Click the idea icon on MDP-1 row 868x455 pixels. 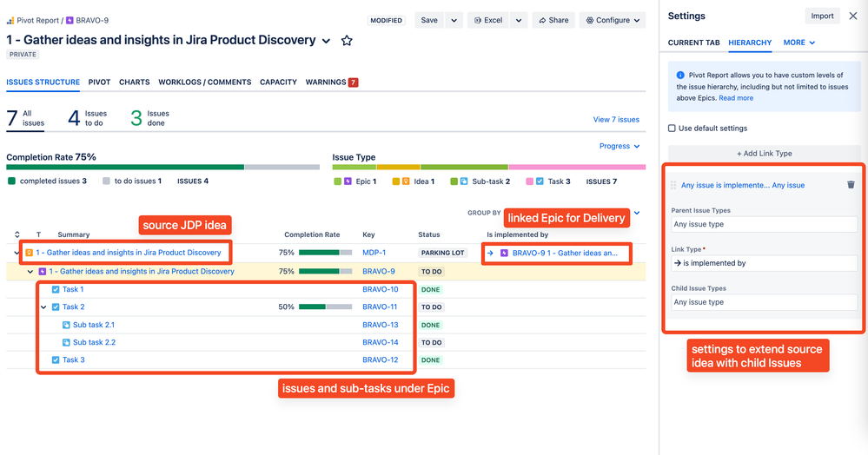click(29, 253)
